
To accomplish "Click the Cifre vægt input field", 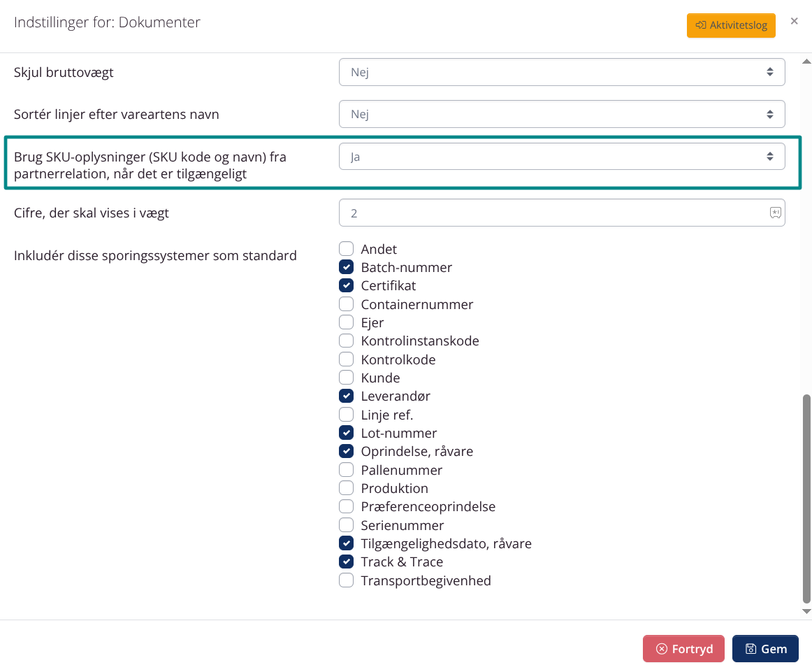I will coord(552,213).
